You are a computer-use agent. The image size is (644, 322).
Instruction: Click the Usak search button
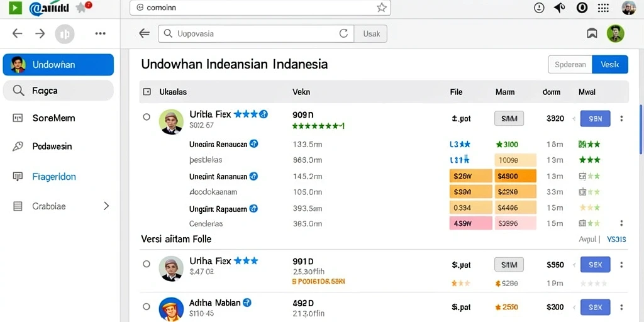pos(371,34)
